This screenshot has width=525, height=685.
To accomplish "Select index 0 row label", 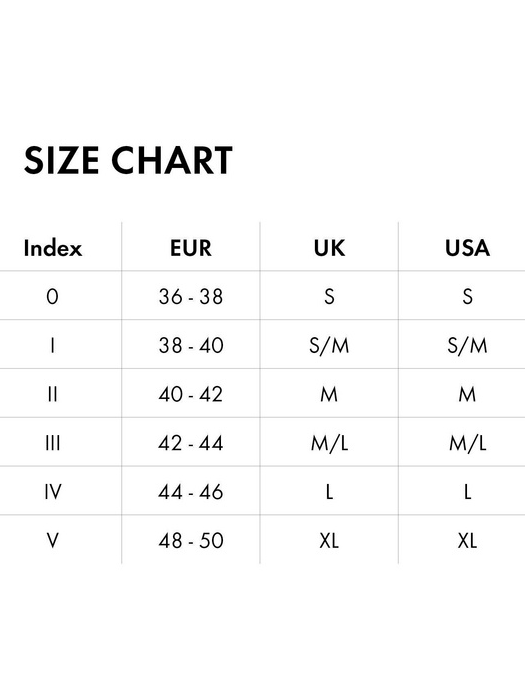I will [52, 297].
